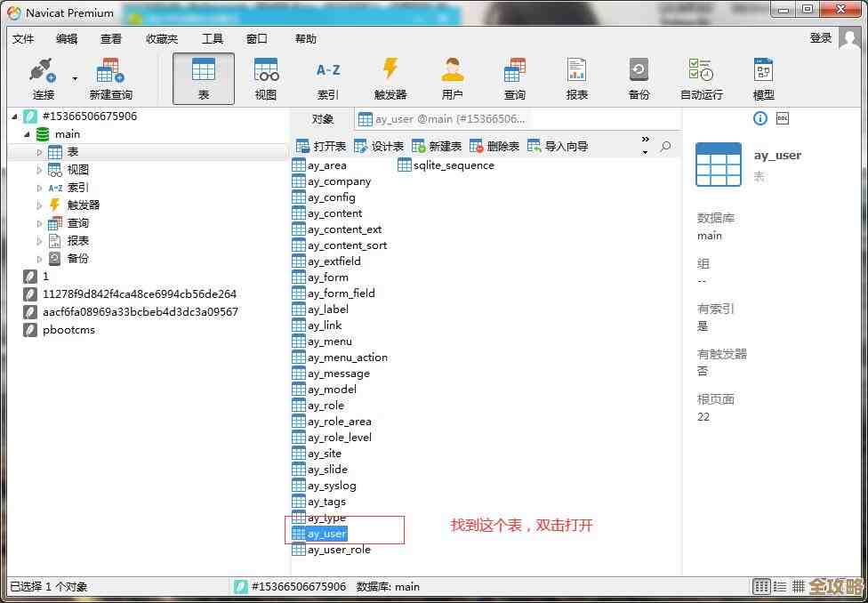Switch to grid view icon in status bar

tap(798, 586)
